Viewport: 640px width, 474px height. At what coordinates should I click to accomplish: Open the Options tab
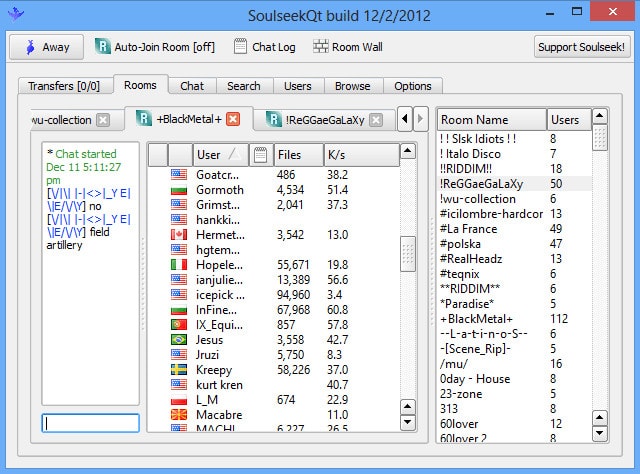tap(413, 86)
